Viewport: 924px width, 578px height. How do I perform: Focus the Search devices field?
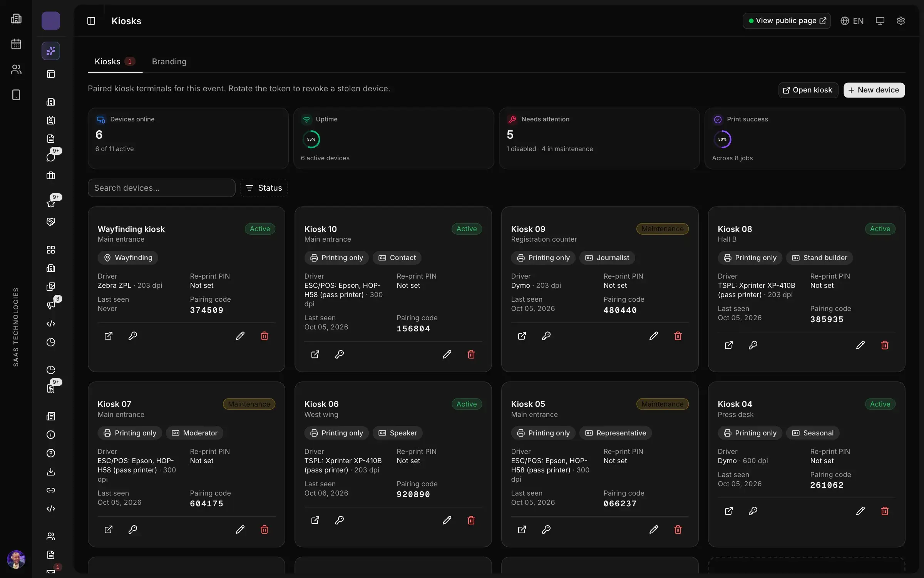161,188
